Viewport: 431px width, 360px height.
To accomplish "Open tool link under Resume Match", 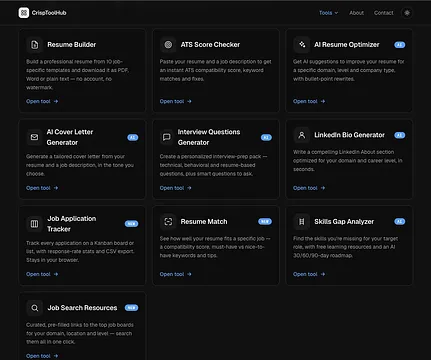I will click(176, 274).
